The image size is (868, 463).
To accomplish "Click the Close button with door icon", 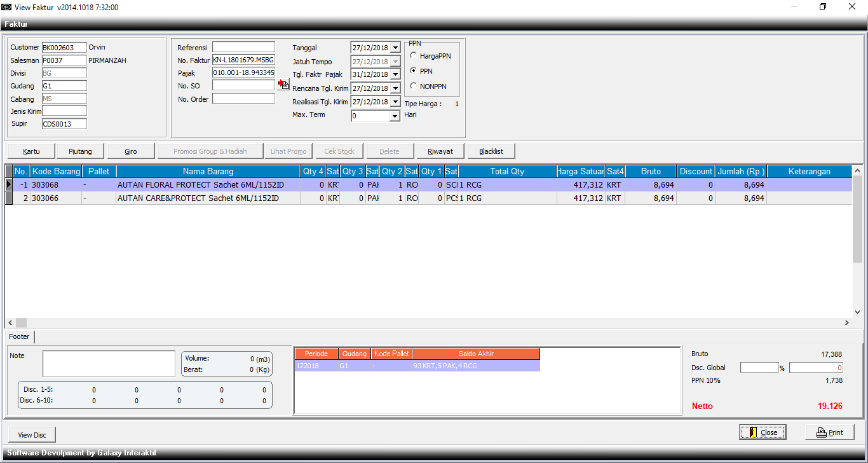I will (x=763, y=432).
